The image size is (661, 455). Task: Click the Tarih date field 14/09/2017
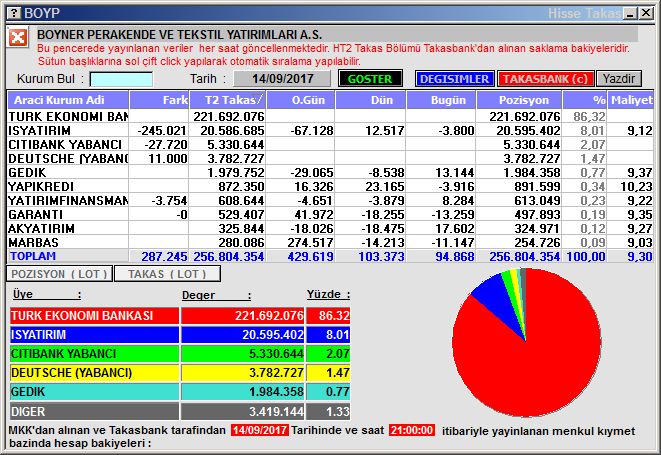282,78
